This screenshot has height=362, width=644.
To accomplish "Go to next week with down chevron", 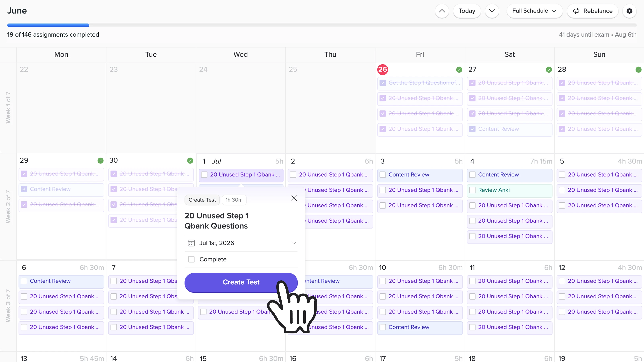I will click(492, 11).
